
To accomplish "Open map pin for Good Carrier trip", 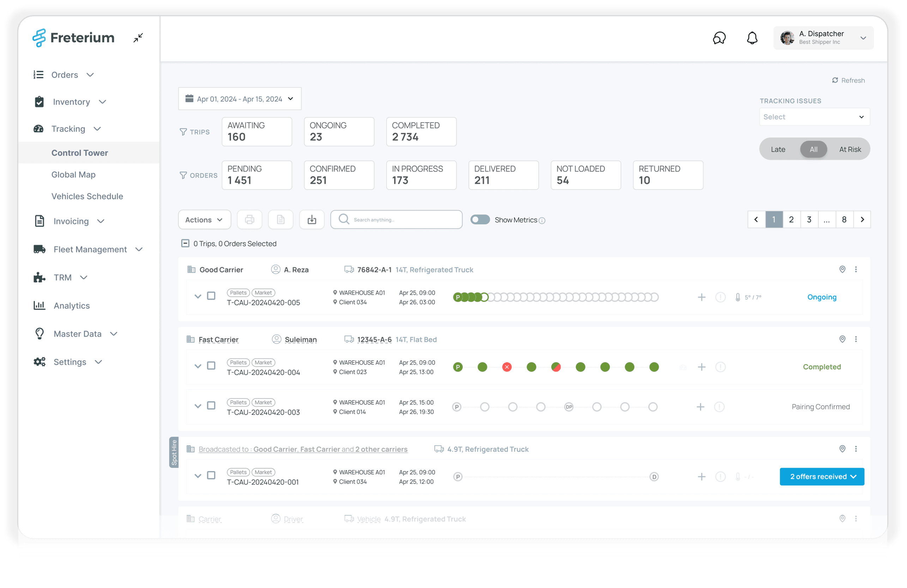I will click(x=842, y=269).
